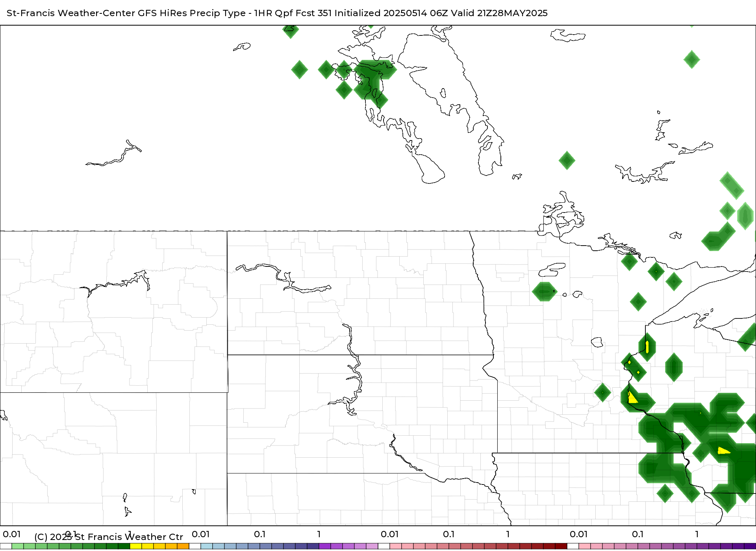Pick the orange swatch ending the yellow range
756x551 pixels.
click(183, 546)
